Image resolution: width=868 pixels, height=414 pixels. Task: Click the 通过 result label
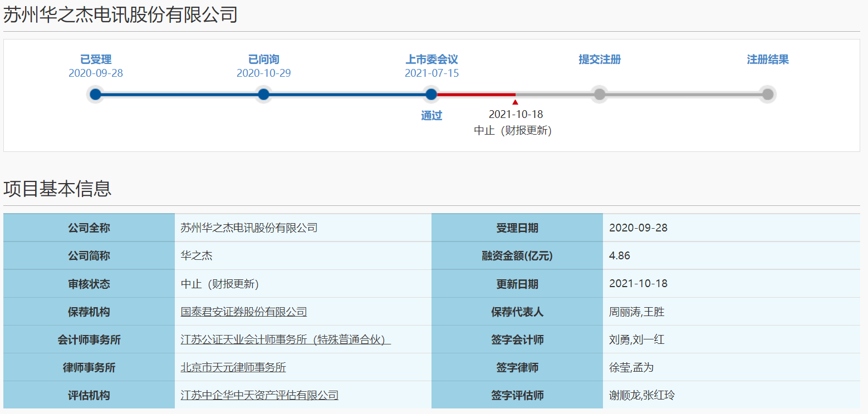431,116
